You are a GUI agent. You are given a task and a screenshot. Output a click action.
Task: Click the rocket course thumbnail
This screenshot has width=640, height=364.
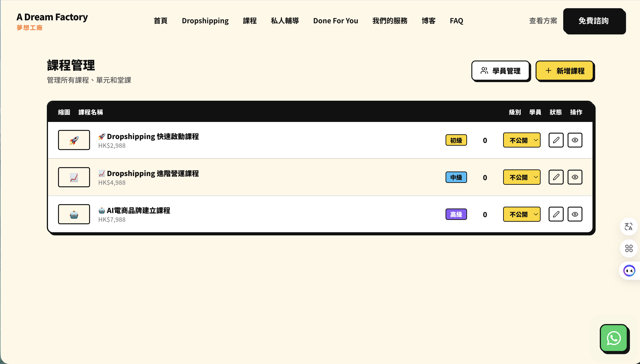(x=74, y=140)
